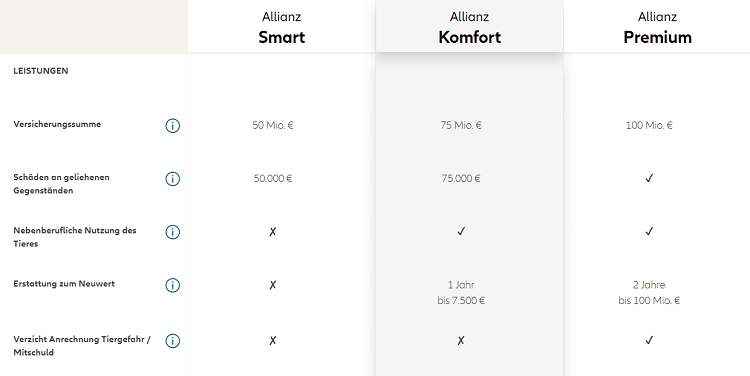Viewport: 750px width, 376px height.
Task: Open info icon for Erstattung zum Neuwert
Action: 173,285
